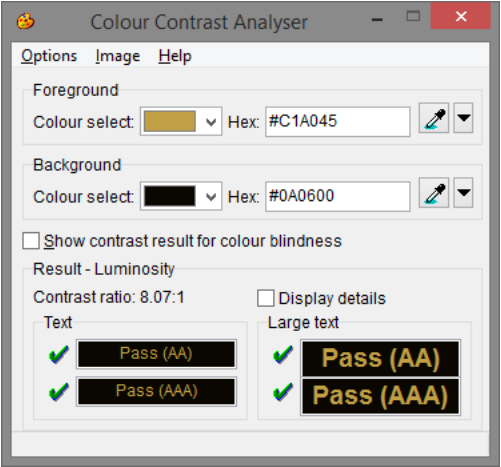Open the Options menu
The width and height of the screenshot is (501, 467).
pos(49,56)
